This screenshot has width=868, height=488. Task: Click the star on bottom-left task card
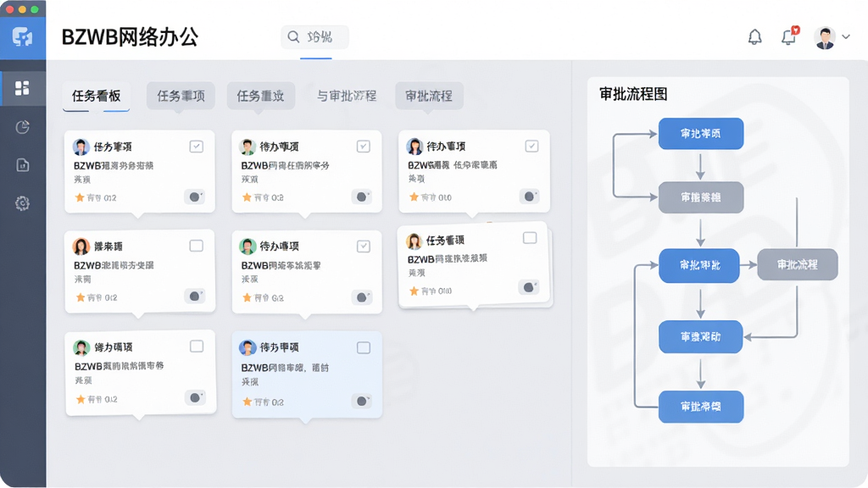click(81, 399)
